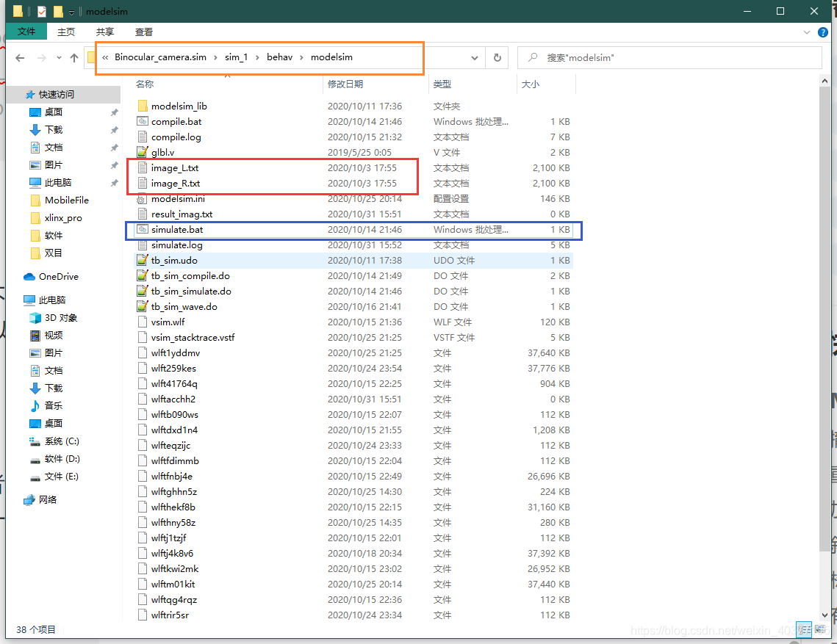Expand the ribbon with the top-right chevron
The image size is (837, 644).
click(807, 32)
